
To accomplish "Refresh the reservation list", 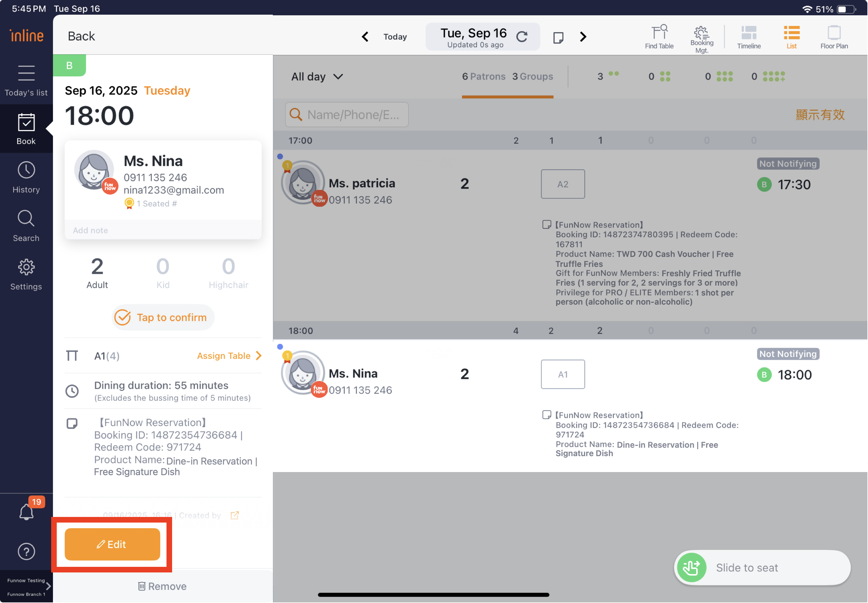I will click(522, 37).
